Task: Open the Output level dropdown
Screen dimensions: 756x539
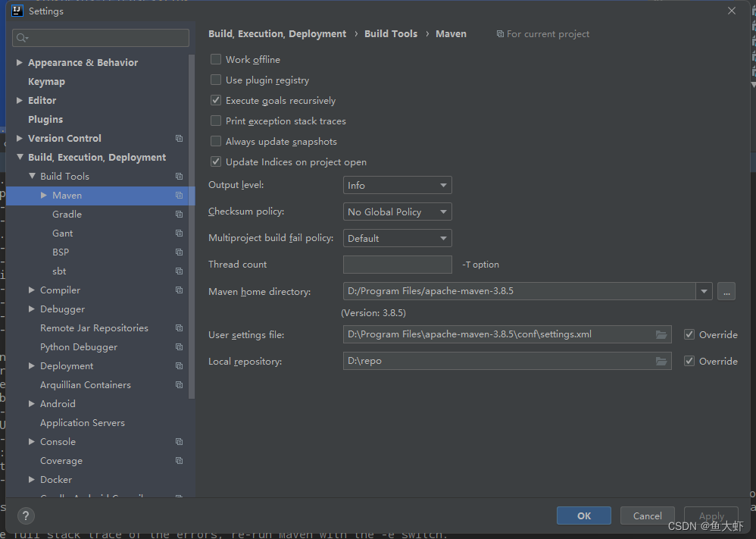Action: [397, 185]
